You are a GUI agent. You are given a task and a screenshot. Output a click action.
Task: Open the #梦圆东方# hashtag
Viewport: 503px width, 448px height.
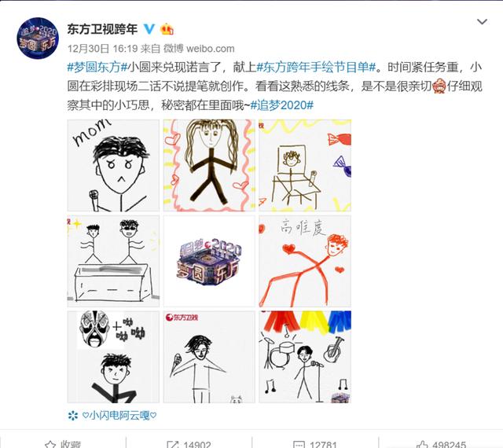pos(97,67)
